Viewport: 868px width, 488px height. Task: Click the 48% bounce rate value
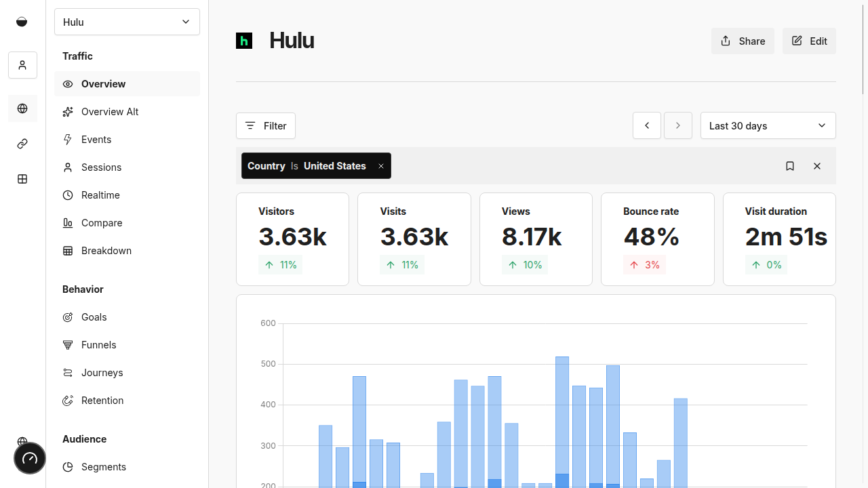pos(651,237)
